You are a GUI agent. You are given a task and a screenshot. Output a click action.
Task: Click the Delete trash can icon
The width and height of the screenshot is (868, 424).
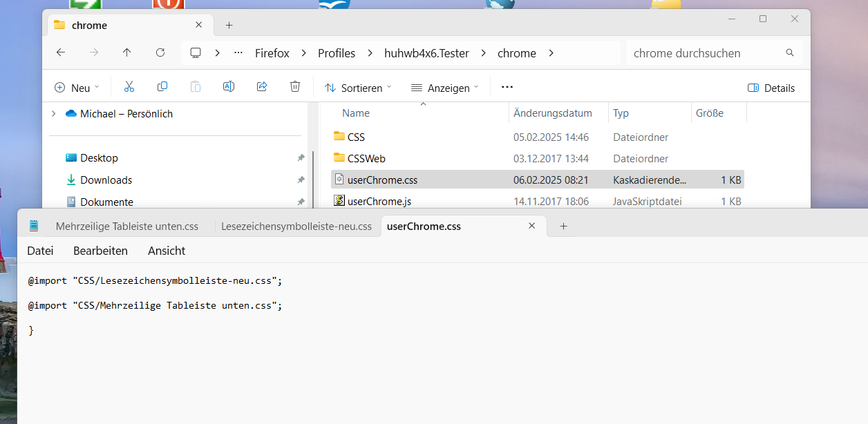(295, 87)
